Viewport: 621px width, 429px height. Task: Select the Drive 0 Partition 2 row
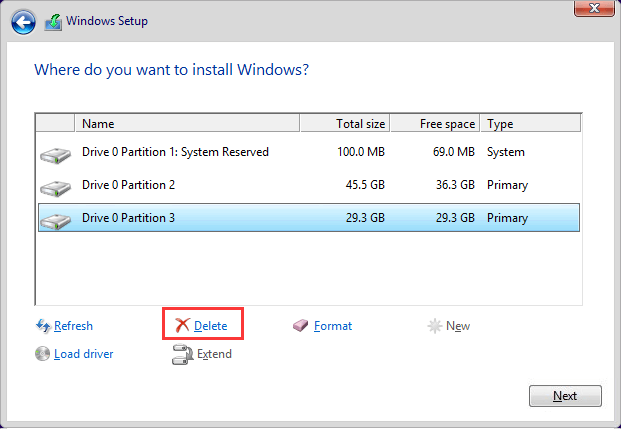[128, 185]
